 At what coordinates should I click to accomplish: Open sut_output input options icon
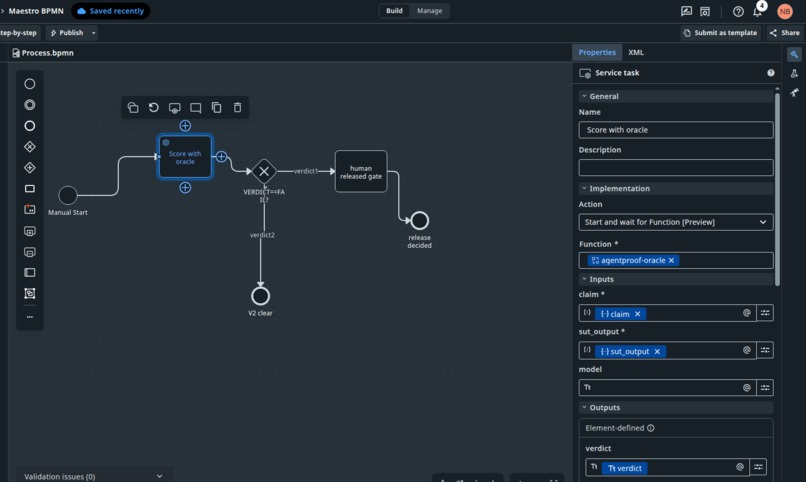point(765,350)
